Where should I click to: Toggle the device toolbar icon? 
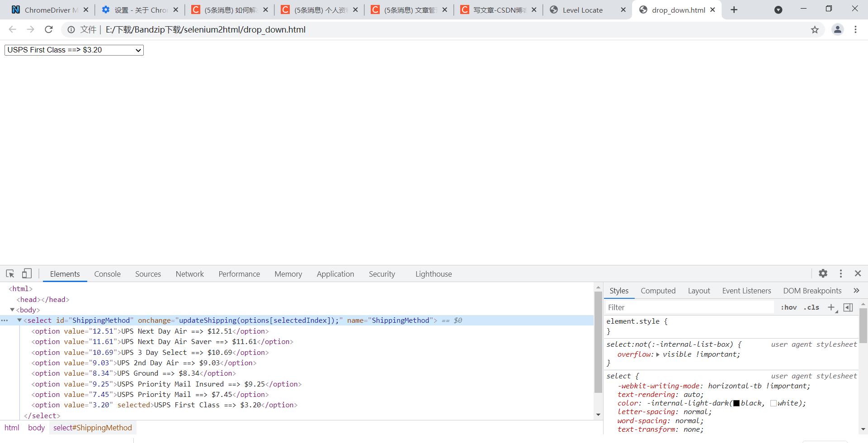(27, 273)
